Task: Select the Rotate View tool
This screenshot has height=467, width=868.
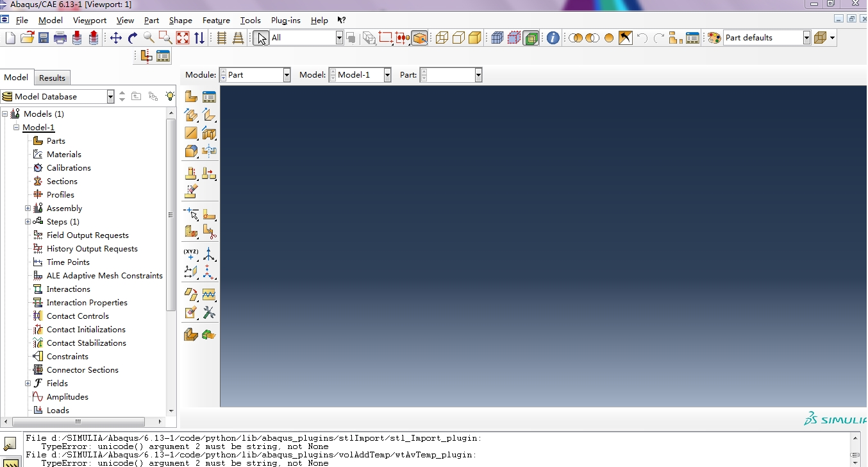Action: pos(133,38)
